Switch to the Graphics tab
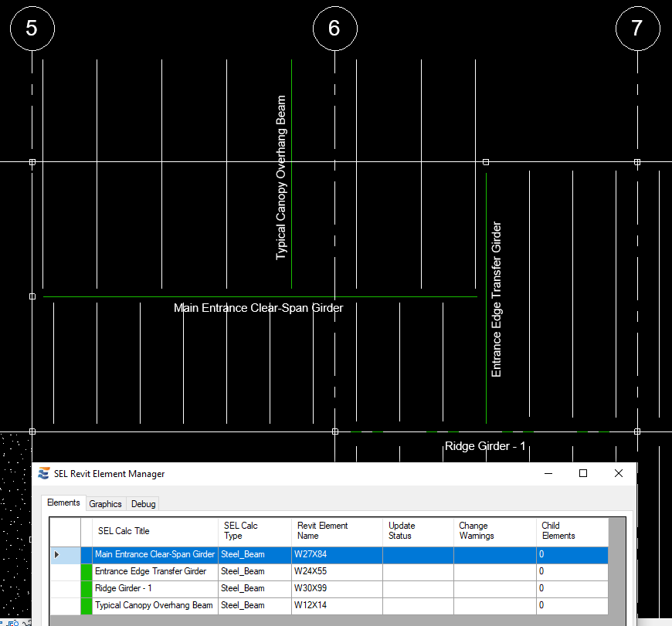This screenshot has width=672, height=626. [105, 504]
